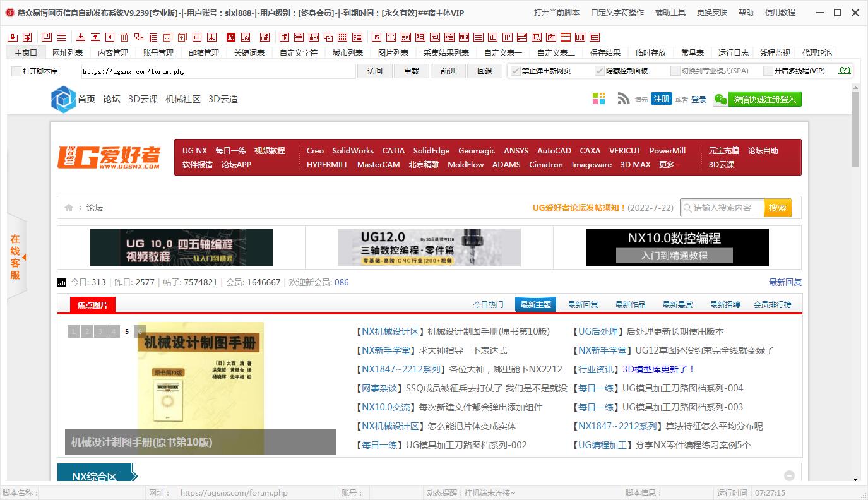Click the 稿 toolbar icon
Viewport: 868px width, 500px height.
click(x=265, y=37)
